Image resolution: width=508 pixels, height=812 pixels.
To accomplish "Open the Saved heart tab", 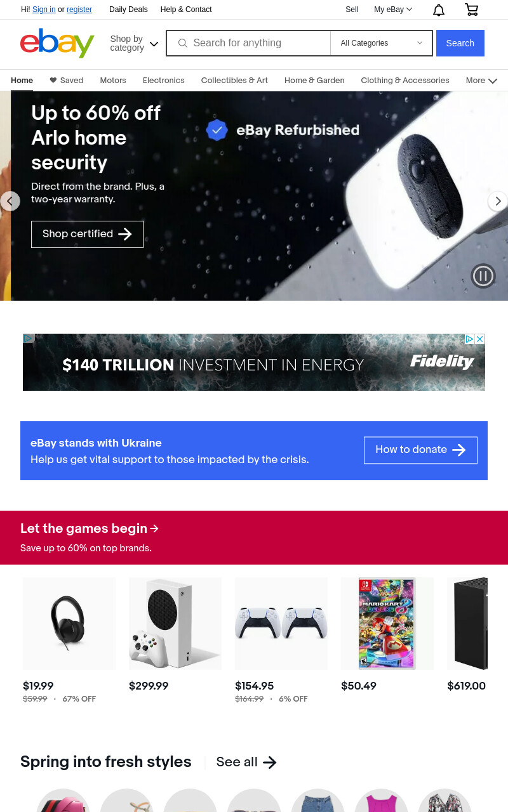I will pyautogui.click(x=67, y=81).
